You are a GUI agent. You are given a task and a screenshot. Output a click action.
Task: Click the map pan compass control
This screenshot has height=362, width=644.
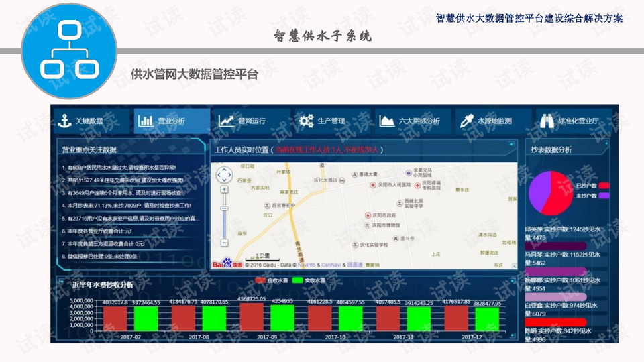[224, 175]
